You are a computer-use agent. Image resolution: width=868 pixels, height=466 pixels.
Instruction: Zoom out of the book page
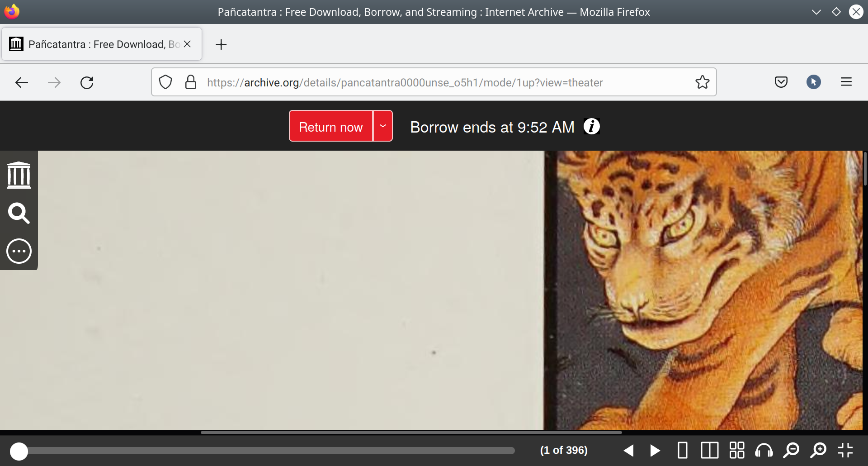pos(791,451)
